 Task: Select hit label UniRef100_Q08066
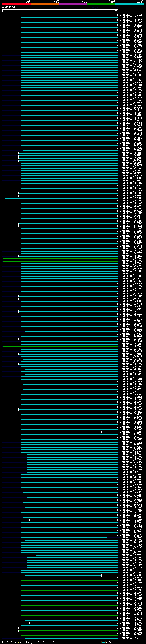click(x=131, y=284)
